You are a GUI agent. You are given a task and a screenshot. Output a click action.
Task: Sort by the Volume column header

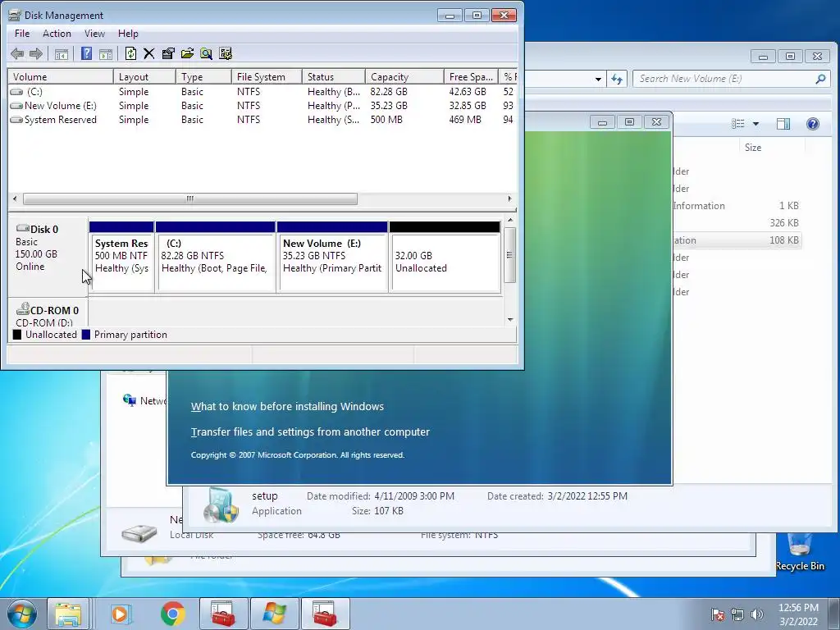[x=61, y=76]
